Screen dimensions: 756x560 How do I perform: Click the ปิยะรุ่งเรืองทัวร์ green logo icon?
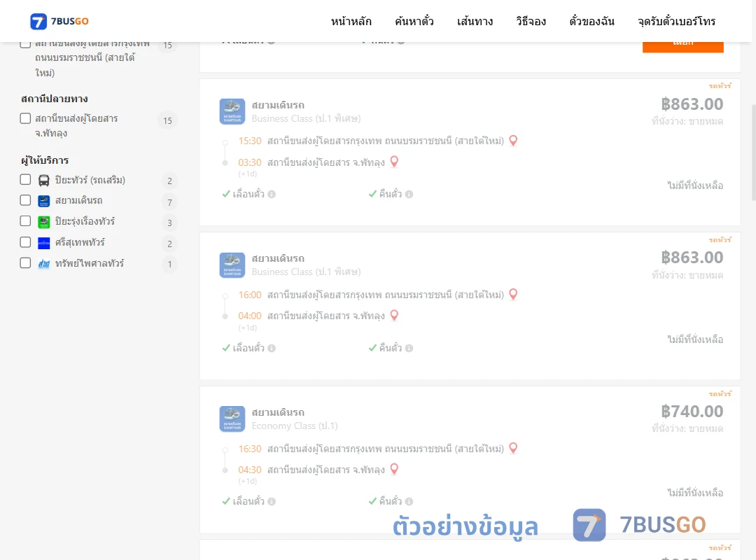[44, 222]
